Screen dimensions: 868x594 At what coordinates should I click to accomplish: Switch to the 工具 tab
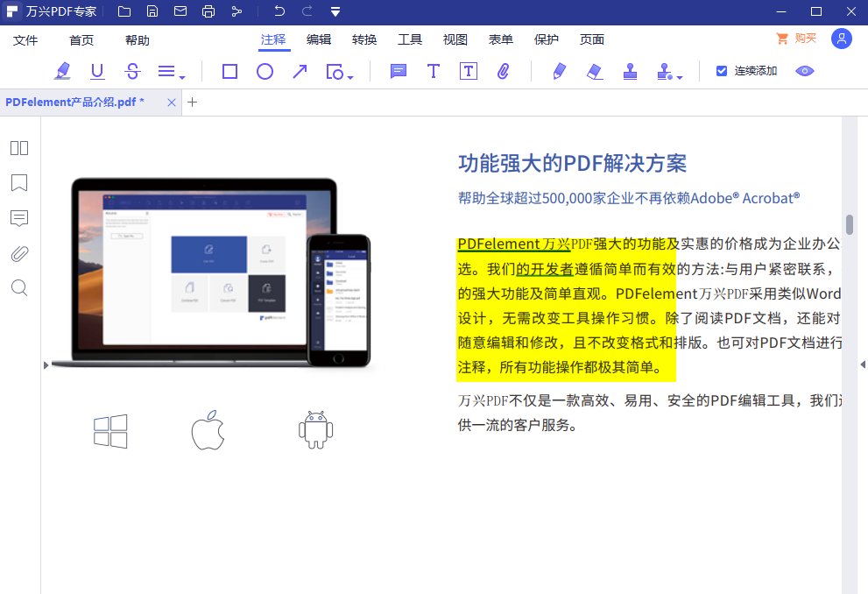point(410,39)
